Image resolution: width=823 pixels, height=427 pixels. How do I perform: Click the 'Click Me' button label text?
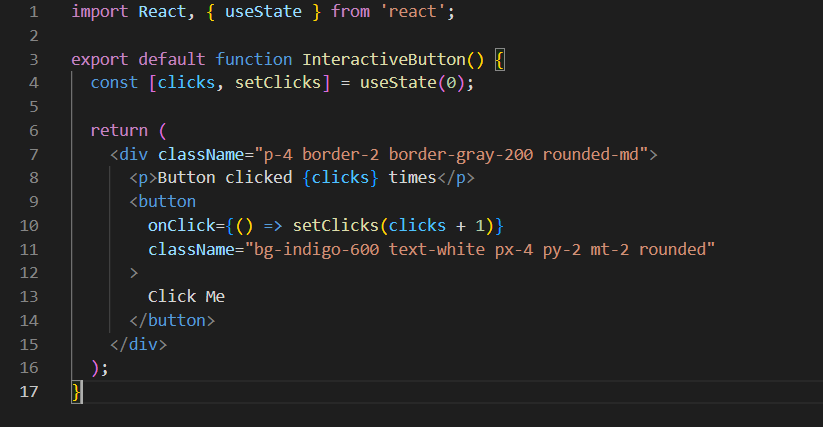(186, 297)
